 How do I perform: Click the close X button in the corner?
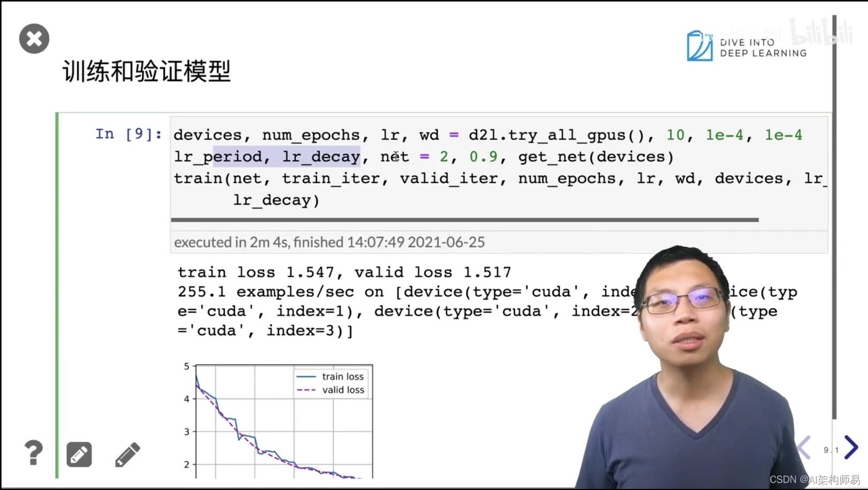[34, 38]
